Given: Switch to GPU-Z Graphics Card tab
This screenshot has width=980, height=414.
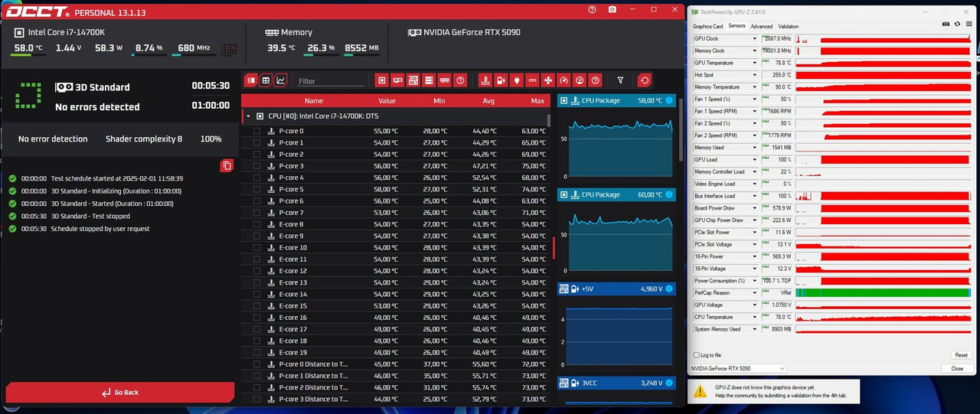Looking at the screenshot, I should [707, 26].
